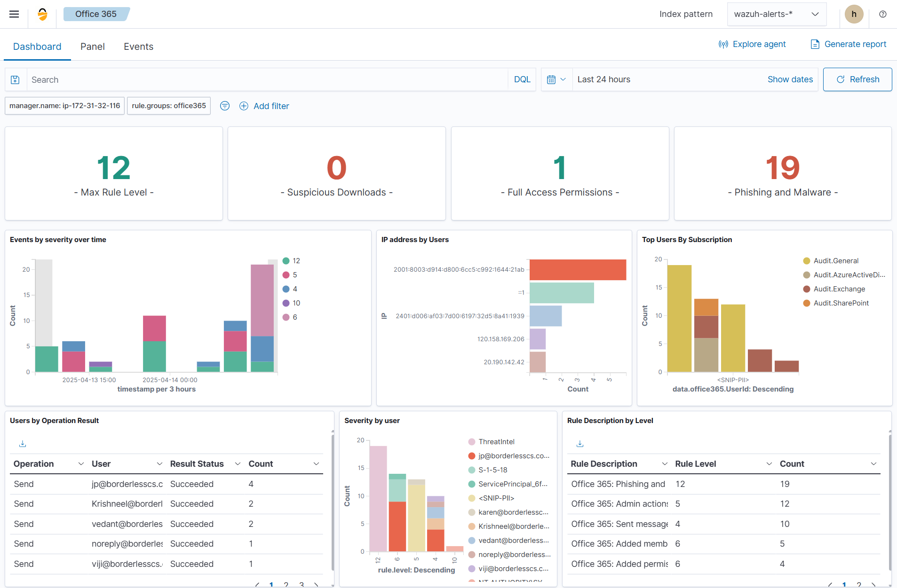Open calendar quick date menu
Image resolution: width=897 pixels, height=588 pixels.
pyautogui.click(x=556, y=79)
